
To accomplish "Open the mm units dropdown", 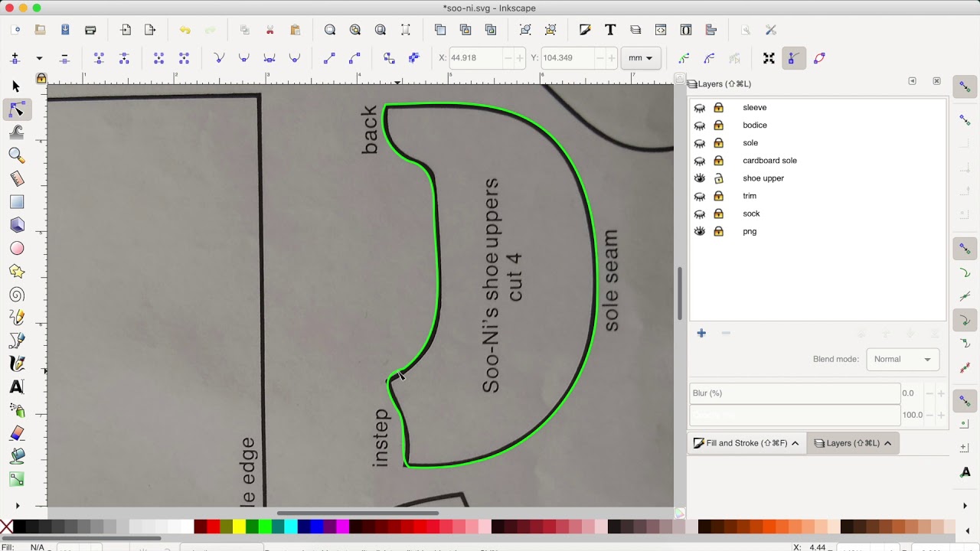I will (x=641, y=58).
